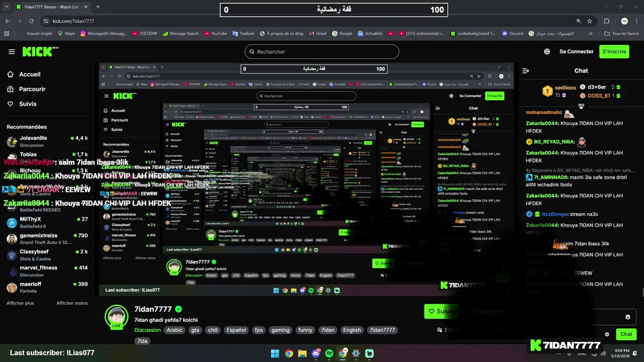Viewport: 644px width, 362px height.
Task: Open MilThyX recommended channel
Action: [x=48, y=222]
